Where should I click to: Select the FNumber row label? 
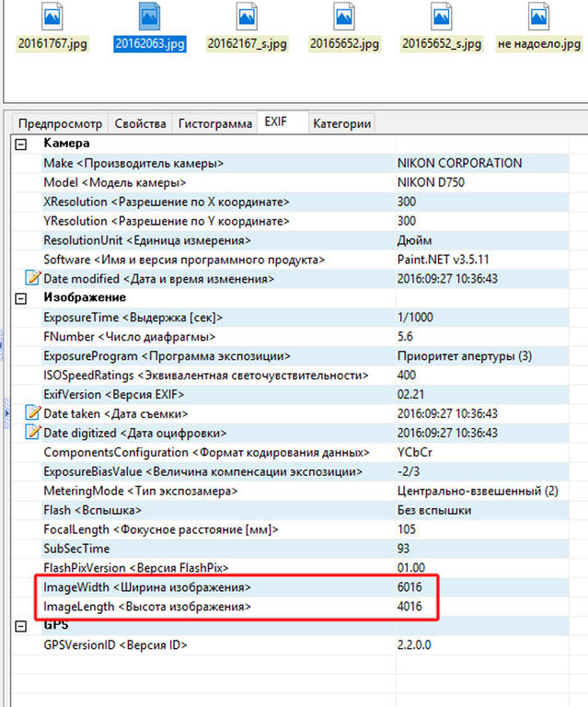click(x=130, y=337)
